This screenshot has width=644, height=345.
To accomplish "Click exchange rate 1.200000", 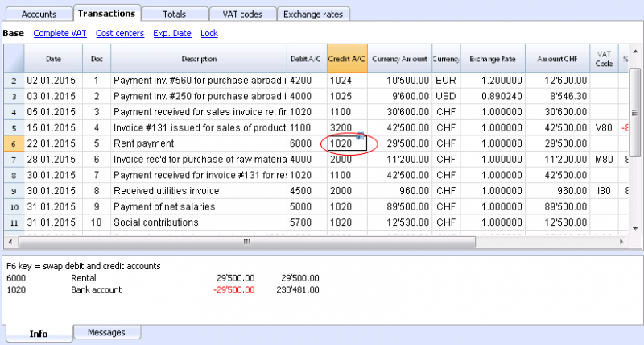I will click(493, 81).
